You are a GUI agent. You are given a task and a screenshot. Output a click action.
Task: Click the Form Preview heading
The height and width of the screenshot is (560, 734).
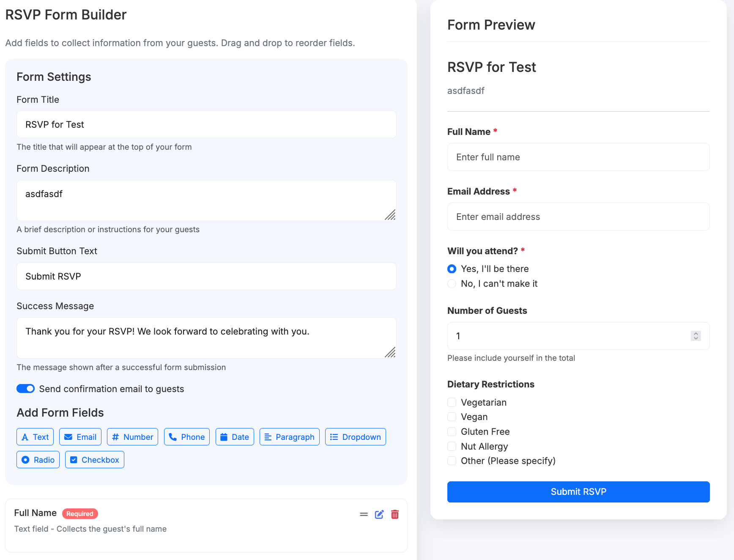coord(491,25)
